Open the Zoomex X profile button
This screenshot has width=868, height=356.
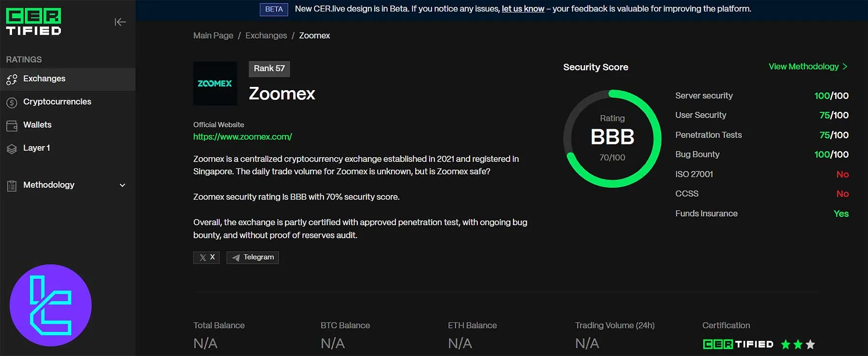(x=206, y=258)
